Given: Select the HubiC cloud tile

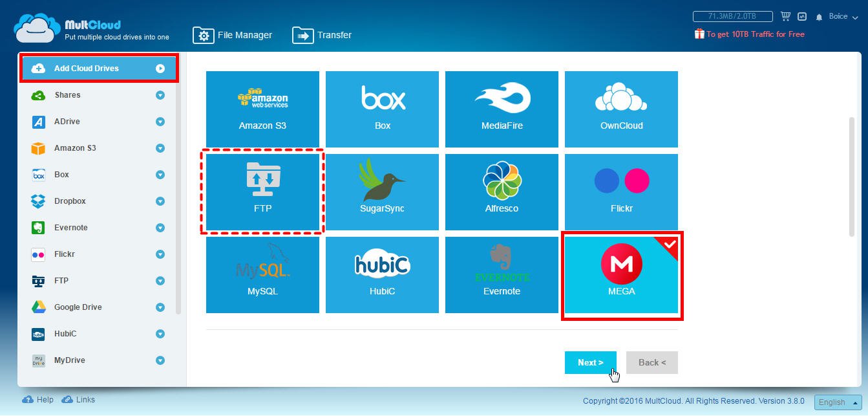Looking at the screenshot, I should pos(382,274).
